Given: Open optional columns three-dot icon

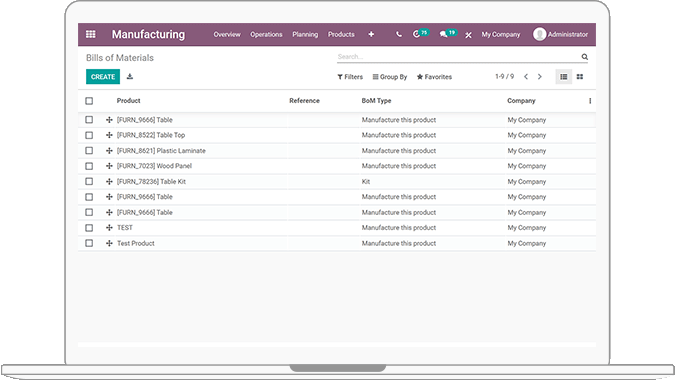Looking at the screenshot, I should (x=590, y=101).
